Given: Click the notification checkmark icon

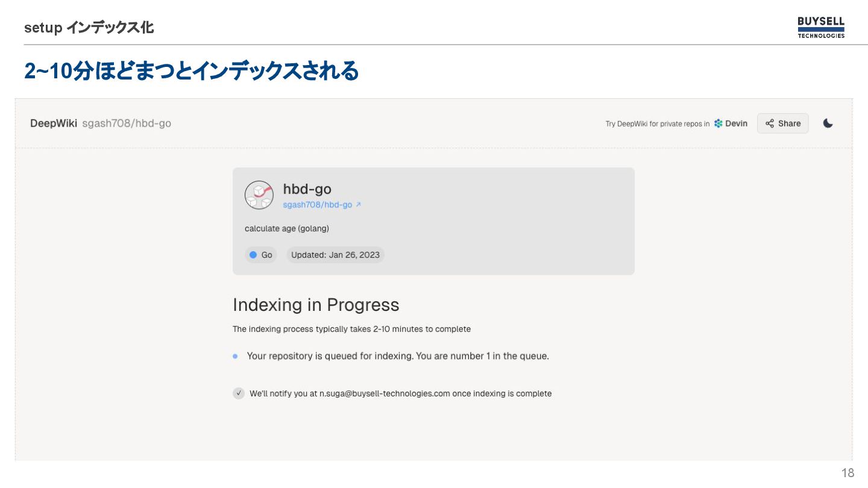Looking at the screenshot, I should [x=239, y=393].
